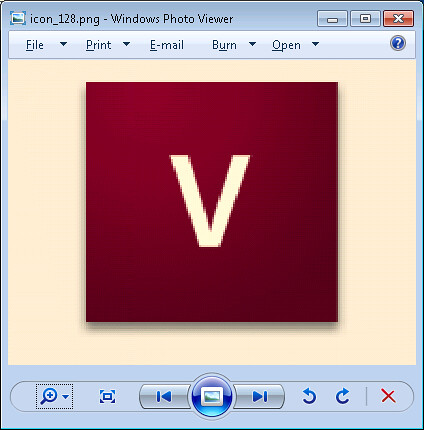Click the Open menu
This screenshot has height=430, width=424.
(x=286, y=45)
